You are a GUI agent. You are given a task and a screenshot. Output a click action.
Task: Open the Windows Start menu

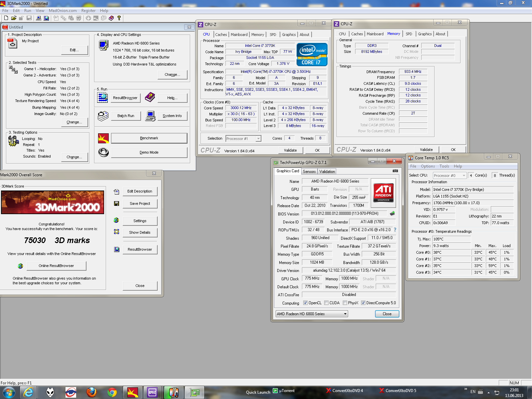[x=9, y=392]
